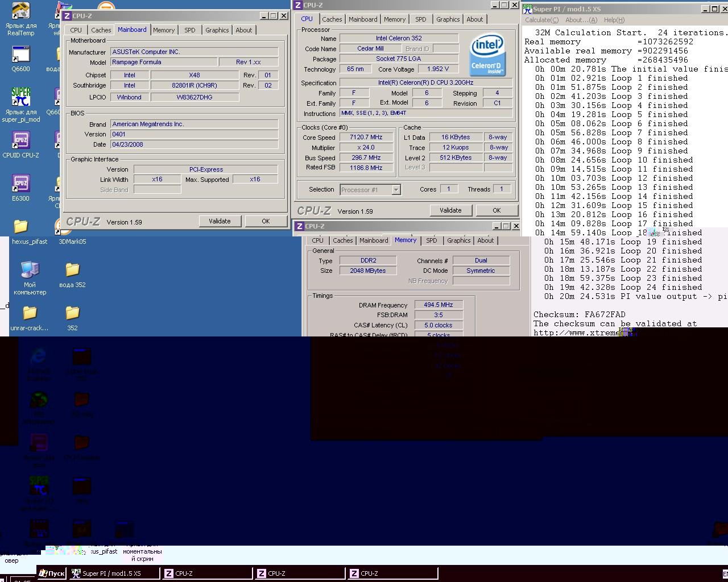Open Graphics tab in the CPU window
The height and width of the screenshot is (582, 728).
[x=448, y=19]
